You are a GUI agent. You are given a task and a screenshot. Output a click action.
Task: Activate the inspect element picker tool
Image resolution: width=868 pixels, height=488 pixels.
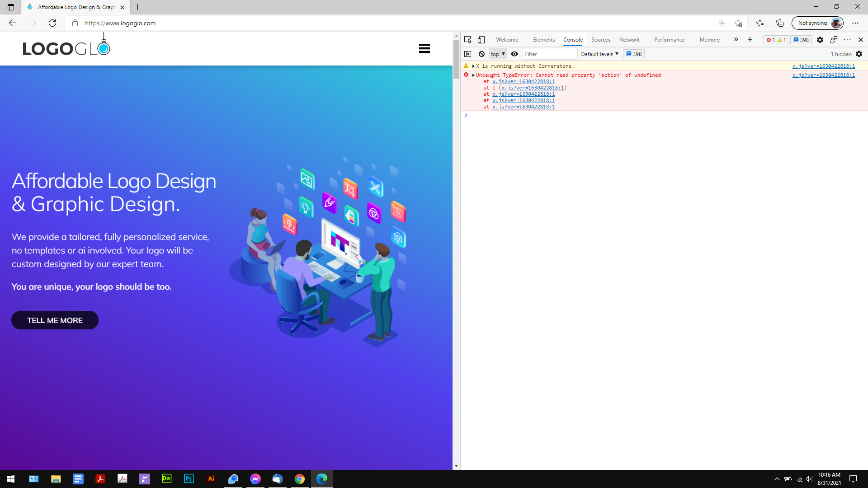[467, 40]
